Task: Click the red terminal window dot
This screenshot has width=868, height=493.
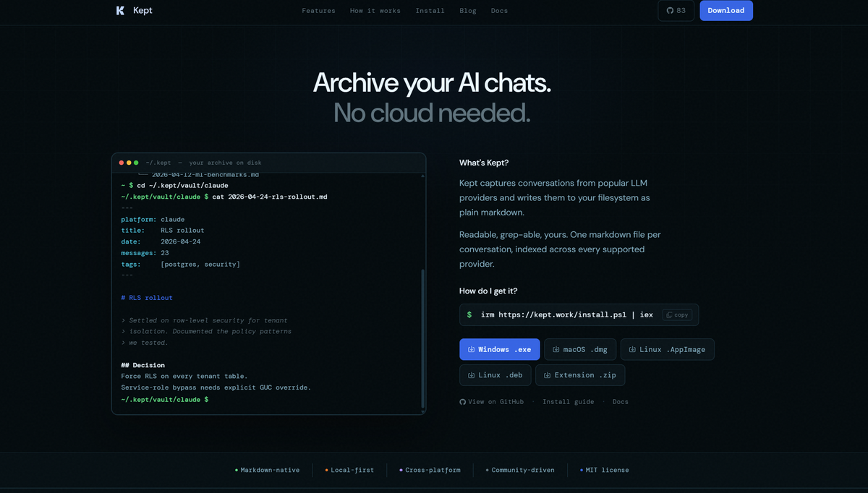Action: pos(122,163)
